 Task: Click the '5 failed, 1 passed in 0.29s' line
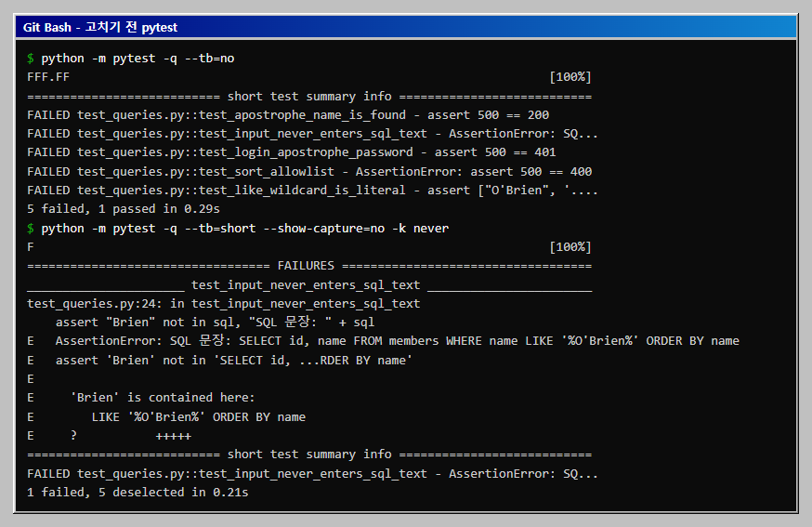(124, 209)
